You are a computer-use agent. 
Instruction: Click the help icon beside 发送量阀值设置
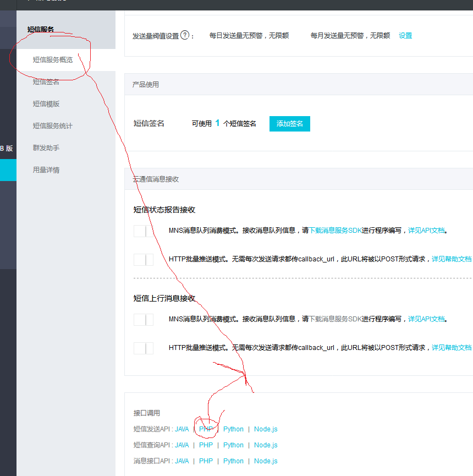click(185, 35)
